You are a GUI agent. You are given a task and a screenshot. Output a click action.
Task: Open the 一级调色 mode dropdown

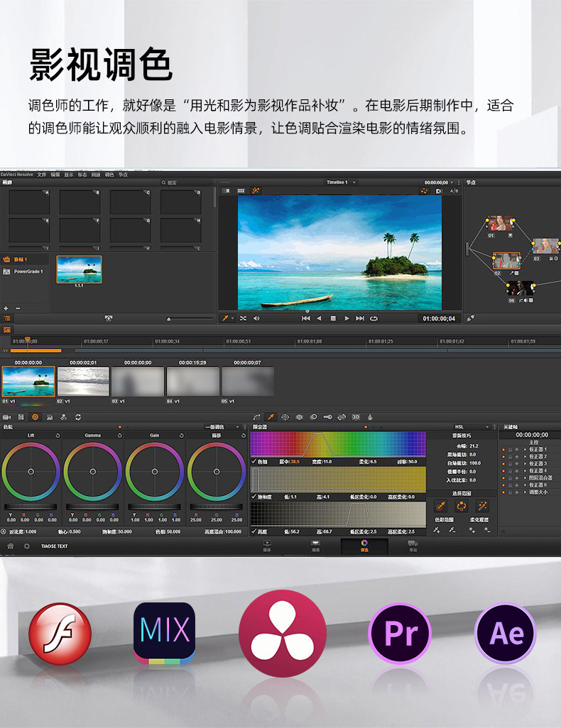click(222, 426)
